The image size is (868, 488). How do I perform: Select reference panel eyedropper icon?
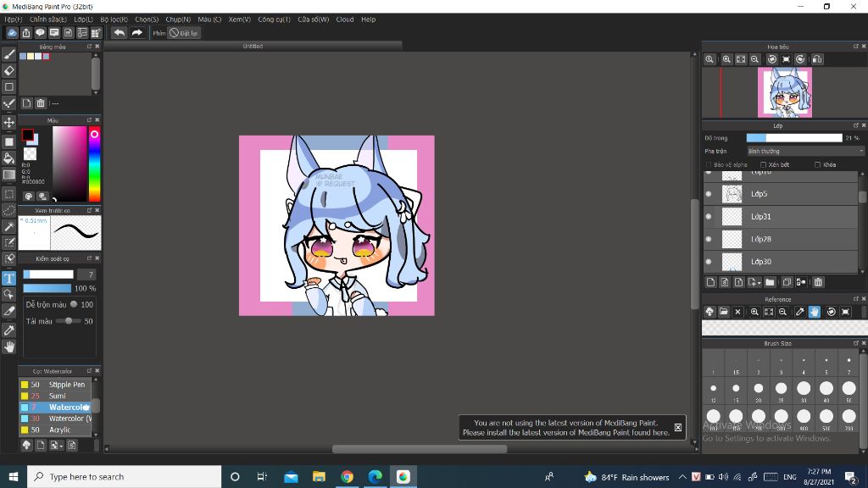click(800, 312)
